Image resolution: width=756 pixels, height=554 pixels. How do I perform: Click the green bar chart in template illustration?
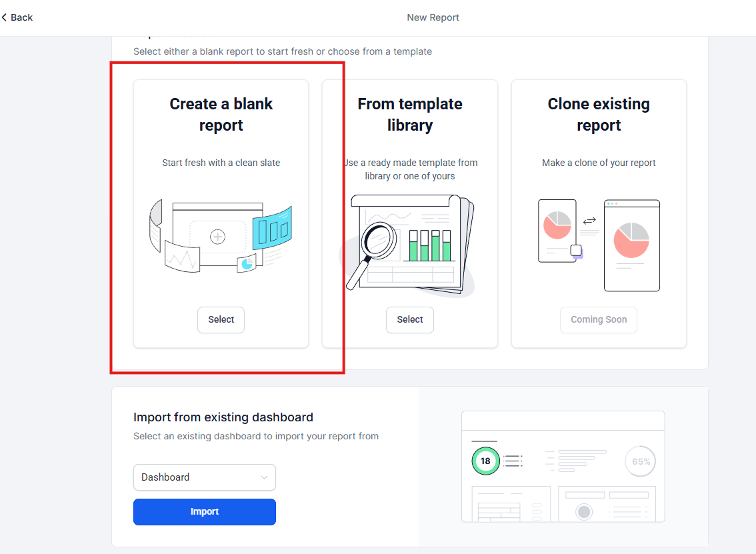(x=430, y=245)
